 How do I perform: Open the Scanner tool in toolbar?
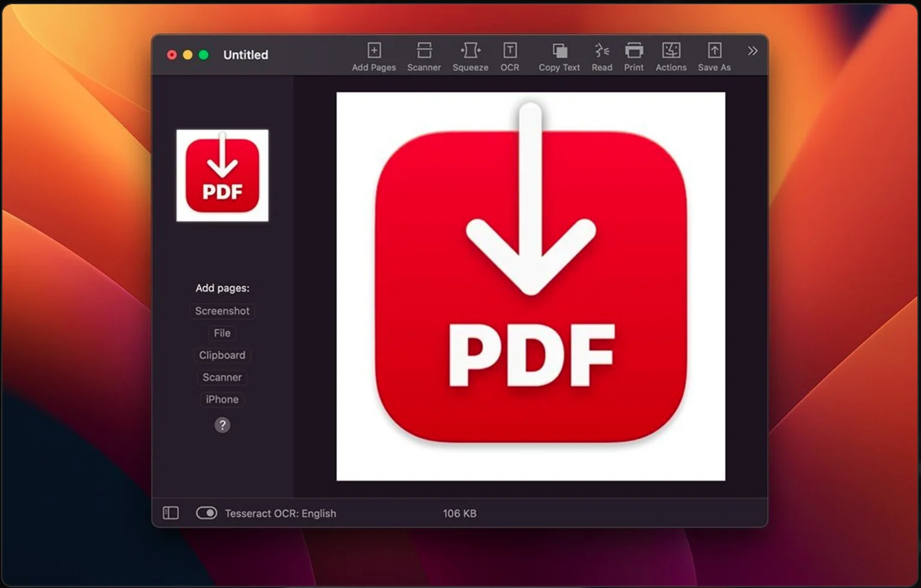click(424, 50)
